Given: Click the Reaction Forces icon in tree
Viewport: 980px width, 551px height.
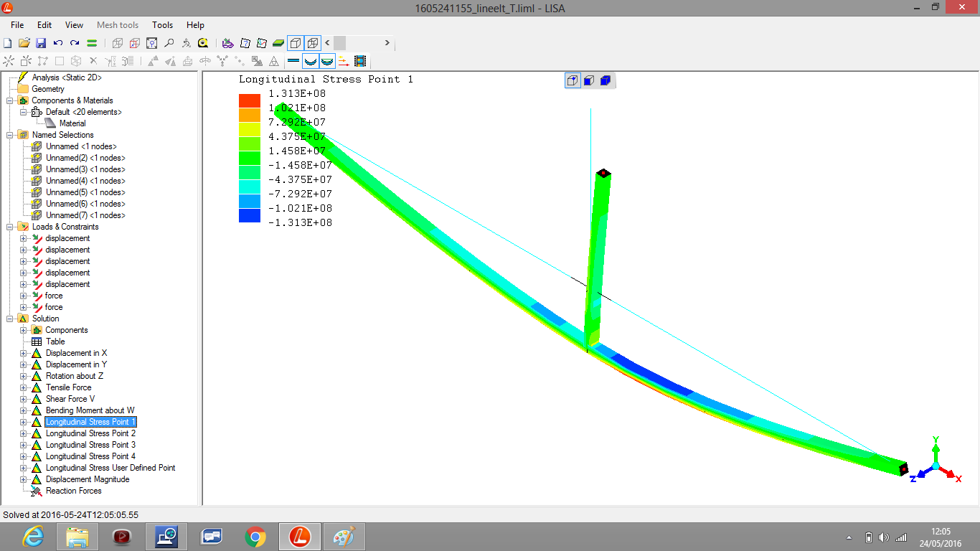Looking at the screenshot, I should coord(36,491).
